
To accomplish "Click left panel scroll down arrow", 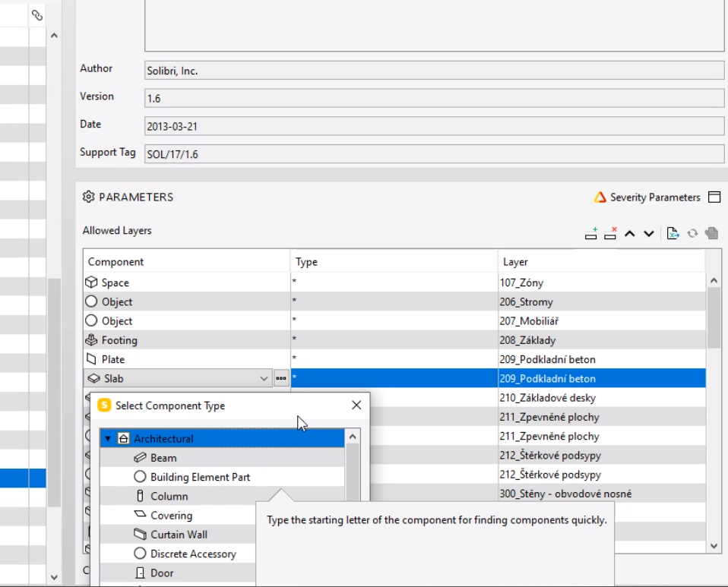I will [x=54, y=577].
